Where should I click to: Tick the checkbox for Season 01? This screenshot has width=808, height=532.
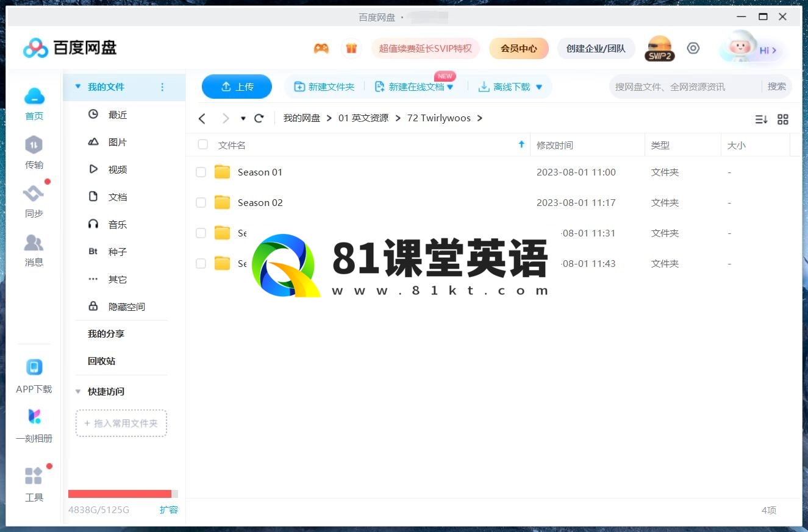201,172
